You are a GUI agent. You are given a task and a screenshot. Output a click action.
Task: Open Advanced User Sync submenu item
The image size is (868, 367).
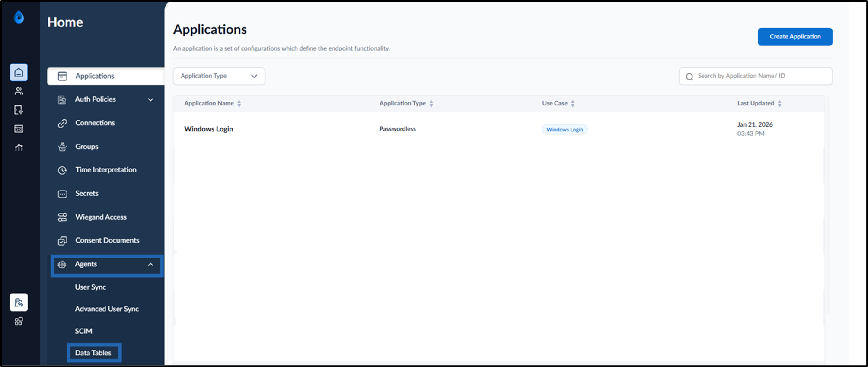pos(107,309)
